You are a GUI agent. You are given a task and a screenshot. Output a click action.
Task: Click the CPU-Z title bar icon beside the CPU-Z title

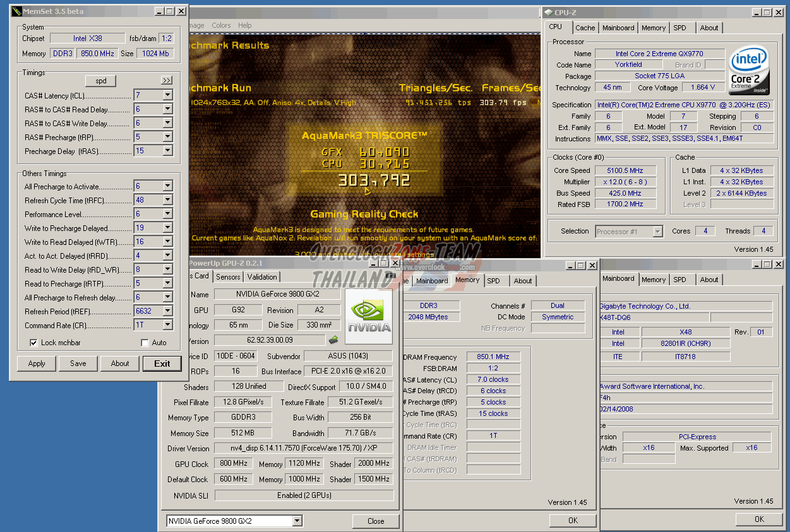pyautogui.click(x=548, y=12)
